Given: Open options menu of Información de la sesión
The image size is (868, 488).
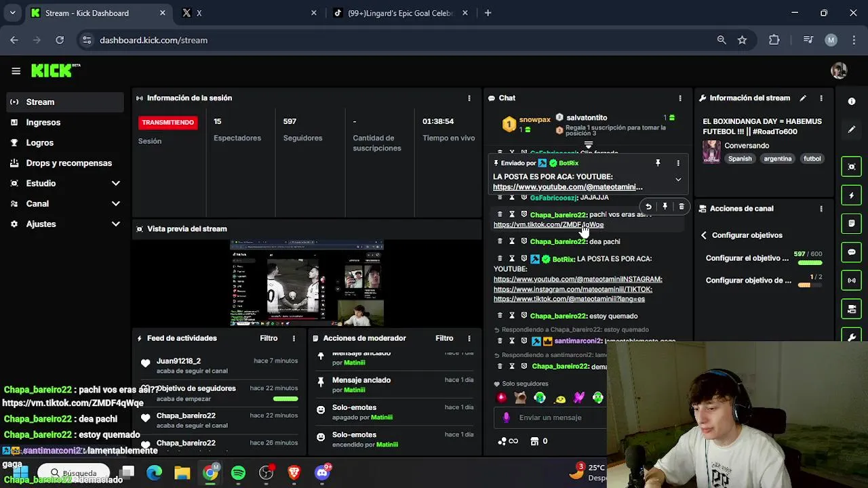Looking at the screenshot, I should (469, 98).
